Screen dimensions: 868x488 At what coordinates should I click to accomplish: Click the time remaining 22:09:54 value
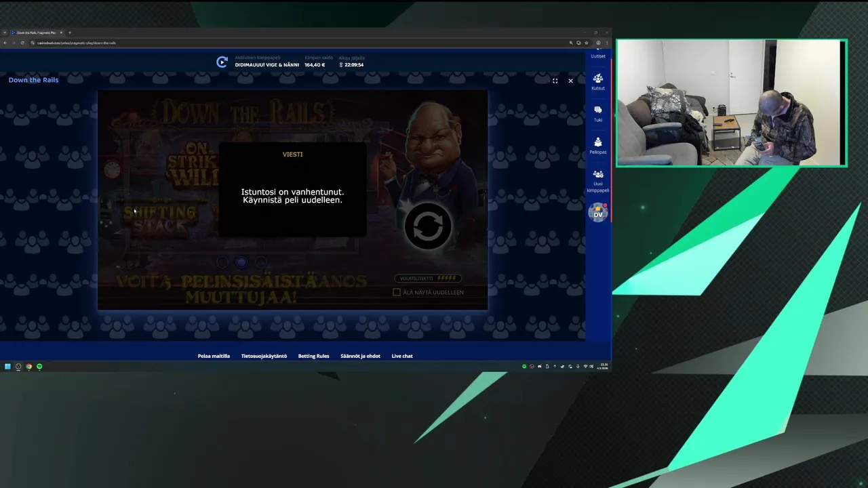pyautogui.click(x=354, y=65)
